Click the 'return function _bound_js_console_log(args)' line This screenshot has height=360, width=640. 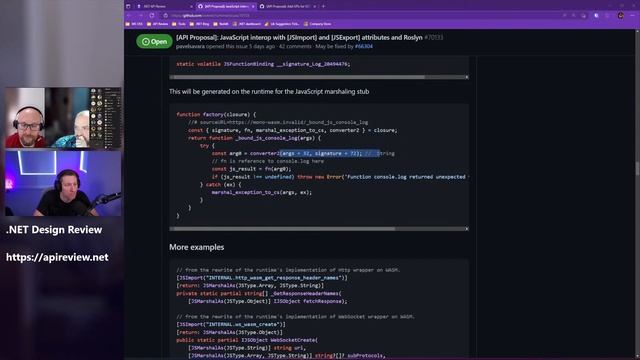(x=254, y=138)
